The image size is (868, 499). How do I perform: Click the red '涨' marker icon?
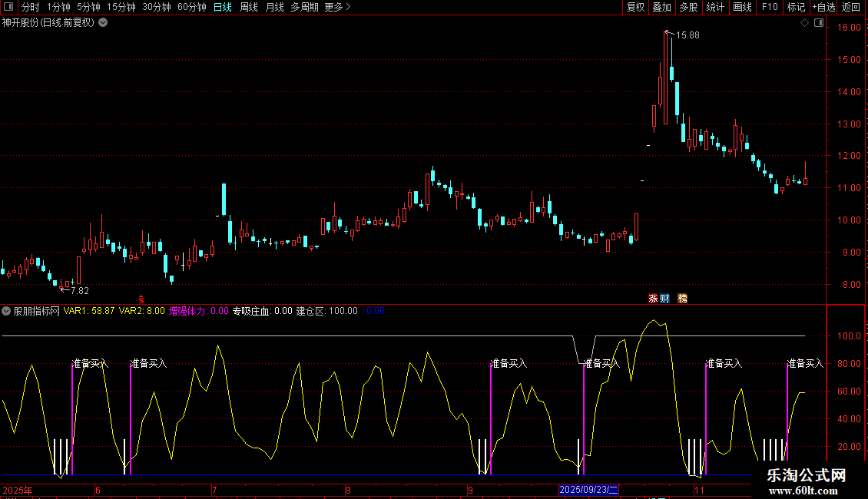coord(653,298)
